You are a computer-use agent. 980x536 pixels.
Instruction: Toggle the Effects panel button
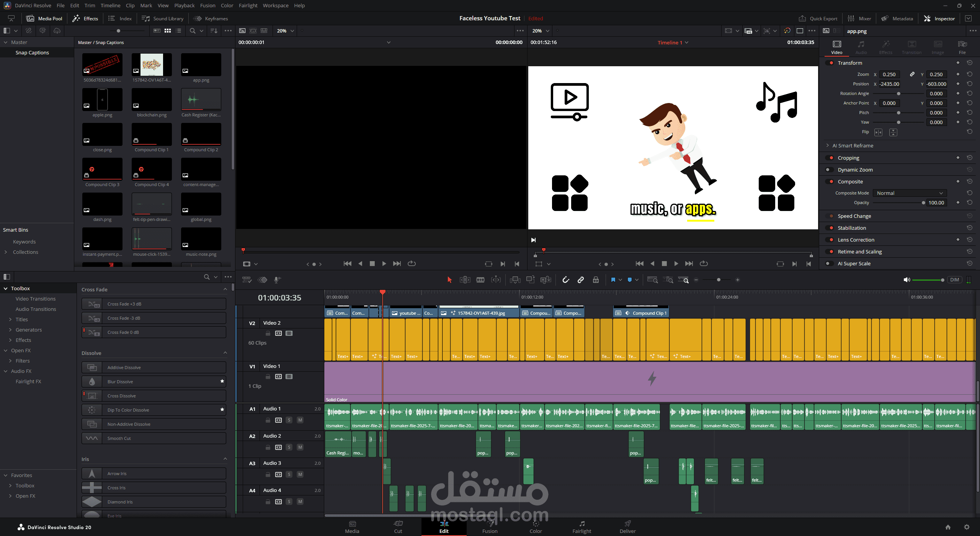pos(85,18)
